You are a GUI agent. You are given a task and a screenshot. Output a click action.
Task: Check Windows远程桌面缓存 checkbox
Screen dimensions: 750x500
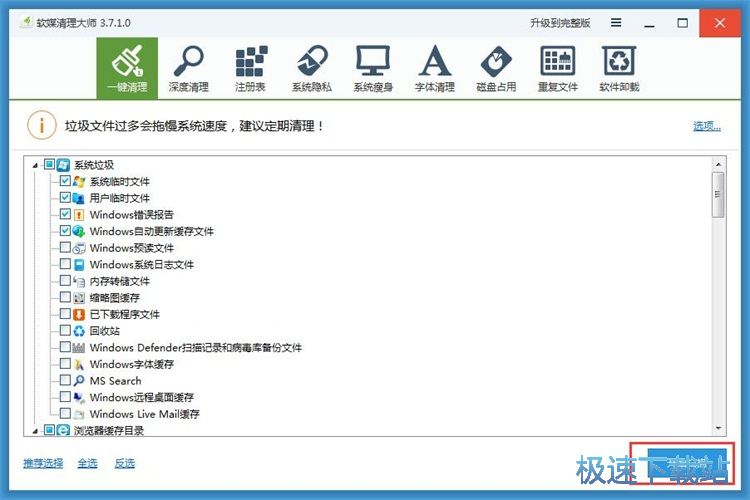click(x=65, y=397)
